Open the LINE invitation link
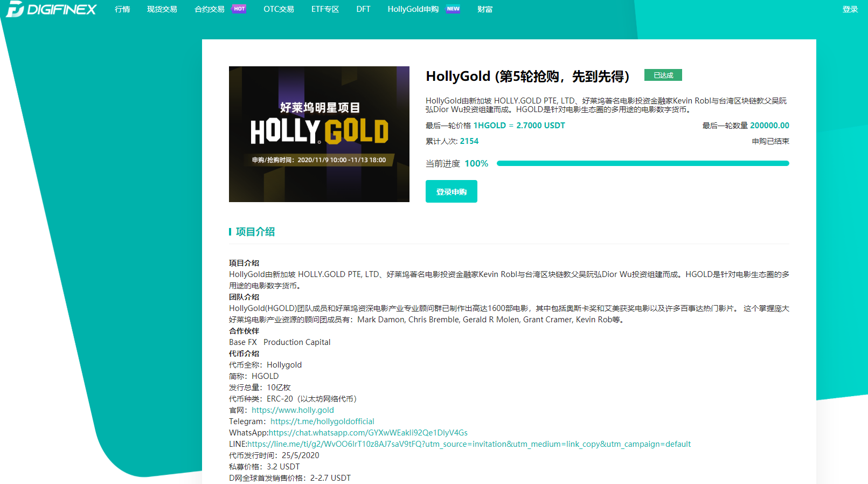This screenshot has height=484, width=868. click(469, 444)
